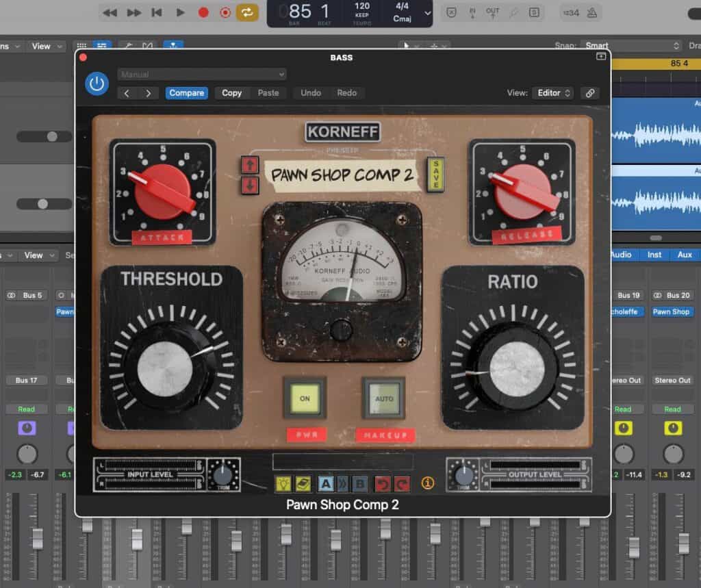Open the Bus 20 input slot
The height and width of the screenshot is (588, 701).
672,295
